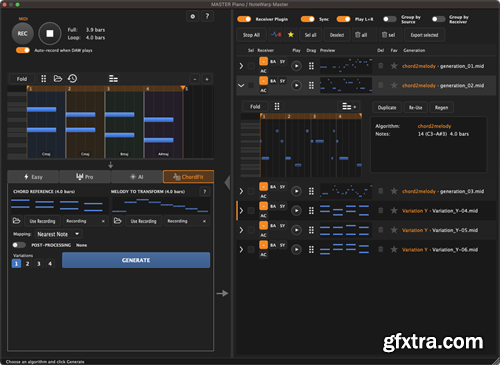Screen dimensions: 500x365
Task: Click Export selected button
Action: [x=424, y=35]
